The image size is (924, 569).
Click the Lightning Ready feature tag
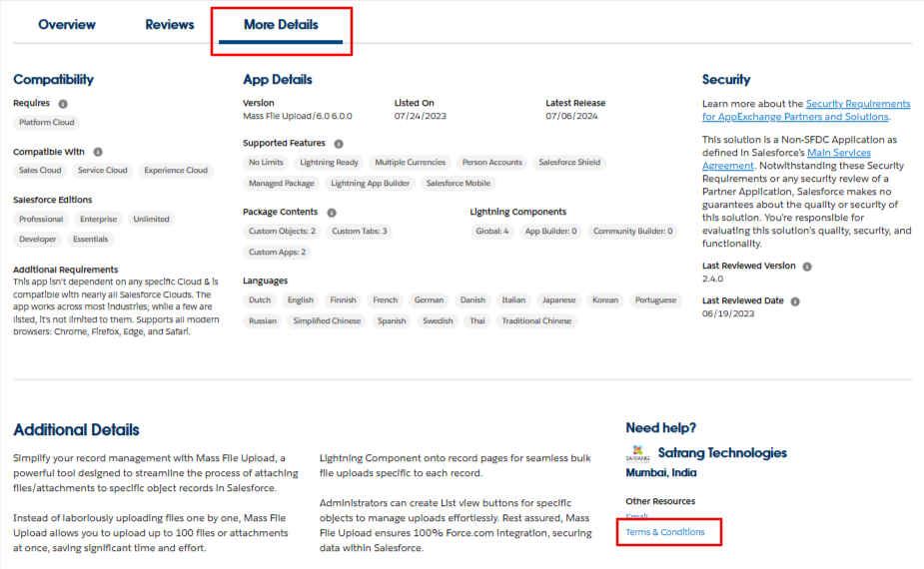click(329, 163)
